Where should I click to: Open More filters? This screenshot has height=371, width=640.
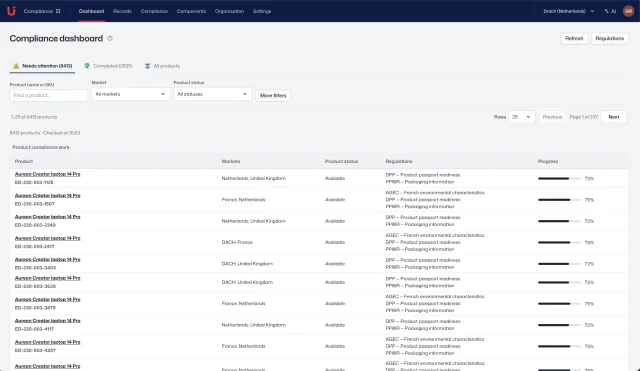273,96
